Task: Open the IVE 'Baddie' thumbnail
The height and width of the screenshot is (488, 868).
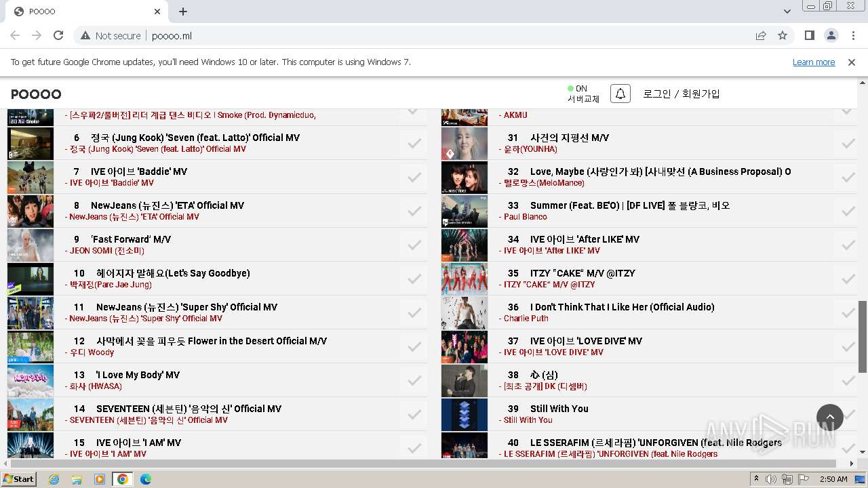Action: coord(31,177)
